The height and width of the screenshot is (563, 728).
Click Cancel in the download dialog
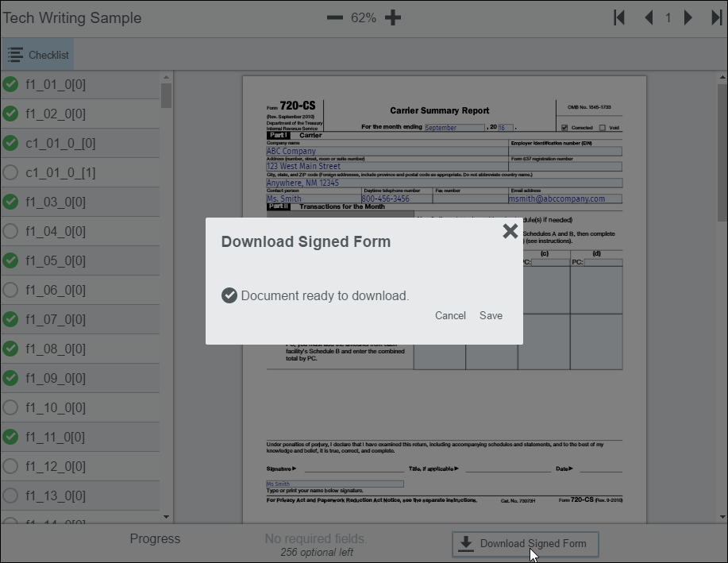[x=450, y=315]
